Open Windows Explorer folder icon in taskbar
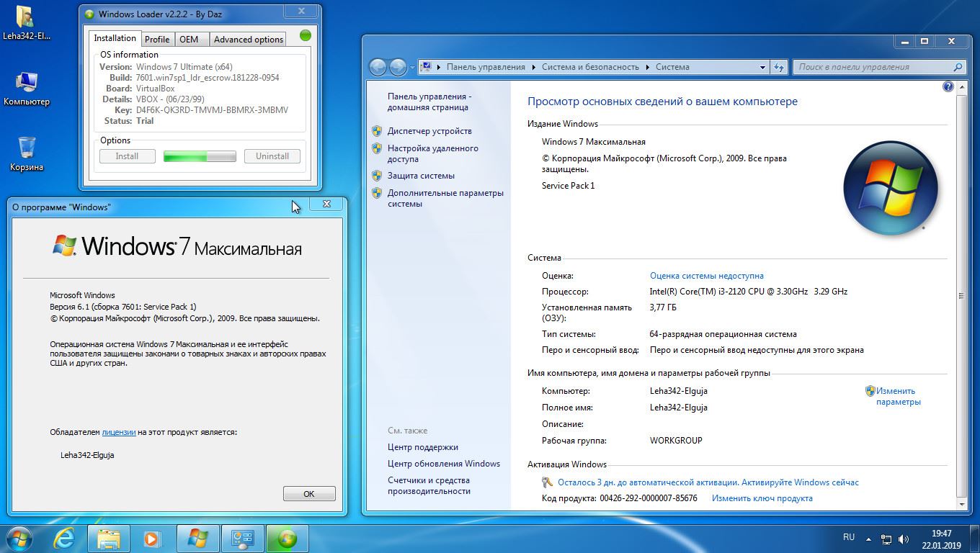 [x=109, y=538]
